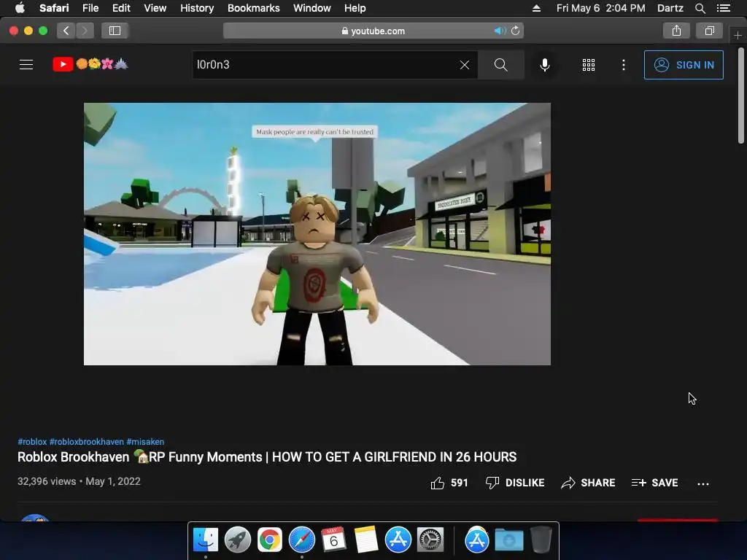Open the YouTube guide hamburger menu
The height and width of the screenshot is (560, 747).
tap(26, 65)
